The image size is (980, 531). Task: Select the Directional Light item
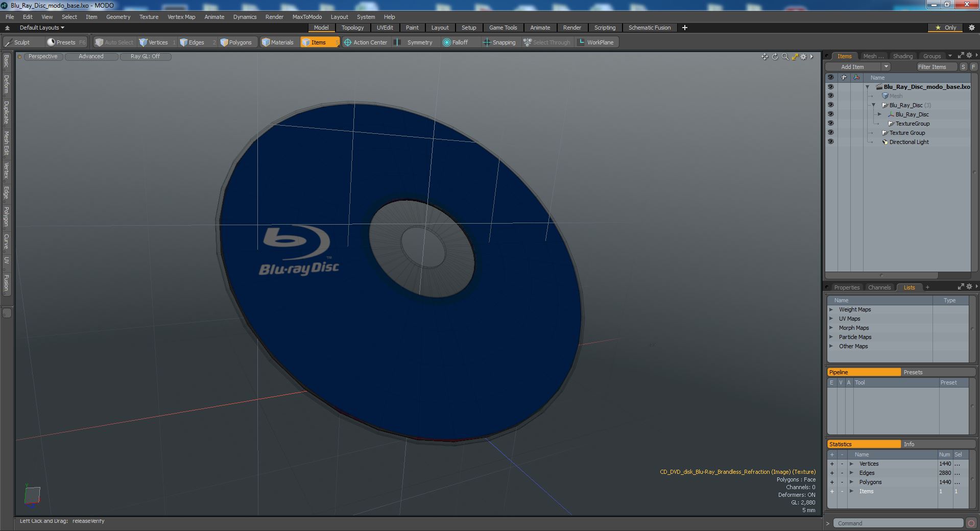tap(909, 142)
